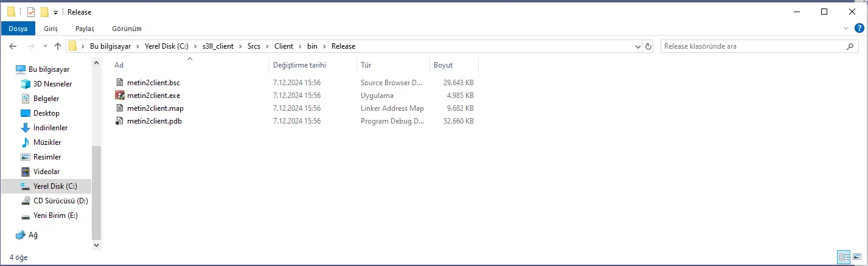Open the Help question mark icon
Image resolution: width=868 pixels, height=266 pixels.
pos(859,28)
